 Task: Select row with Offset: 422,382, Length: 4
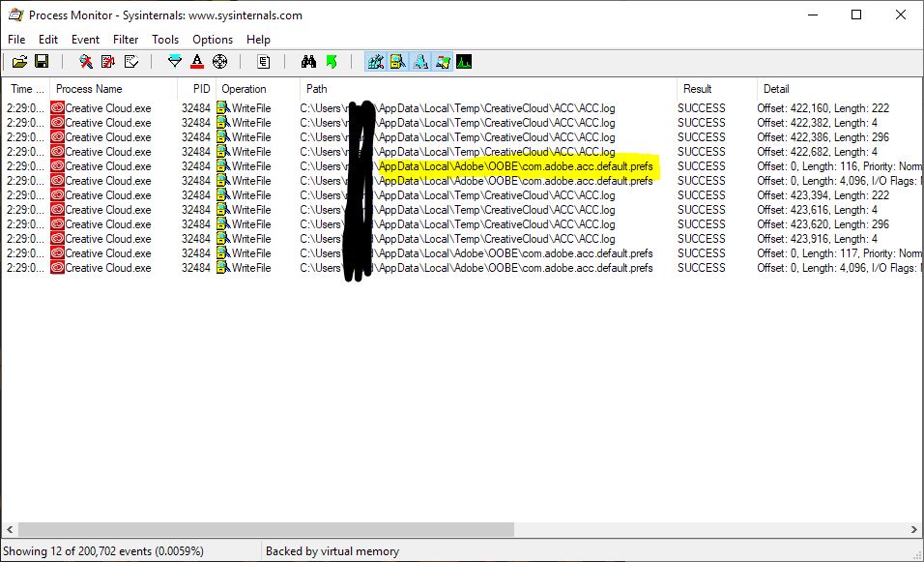[x=463, y=123]
